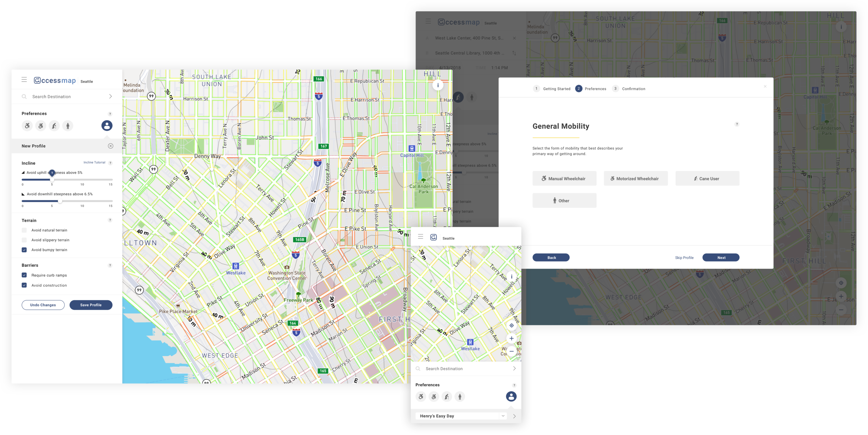Open Terrain help question mark
The height and width of the screenshot is (435, 868).
pyautogui.click(x=110, y=220)
